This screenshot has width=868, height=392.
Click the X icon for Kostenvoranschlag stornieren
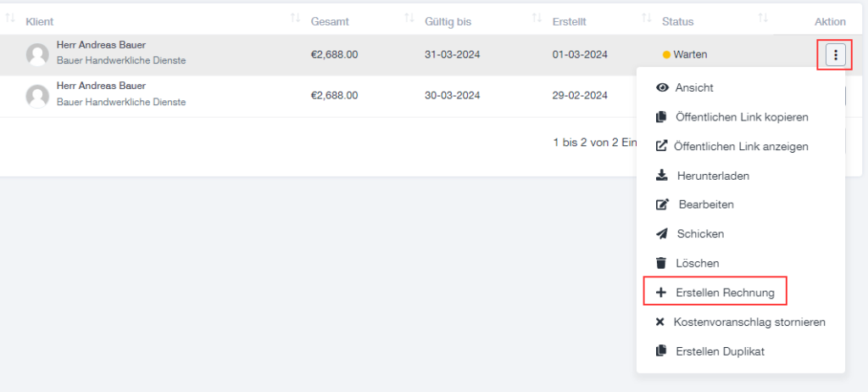659,322
